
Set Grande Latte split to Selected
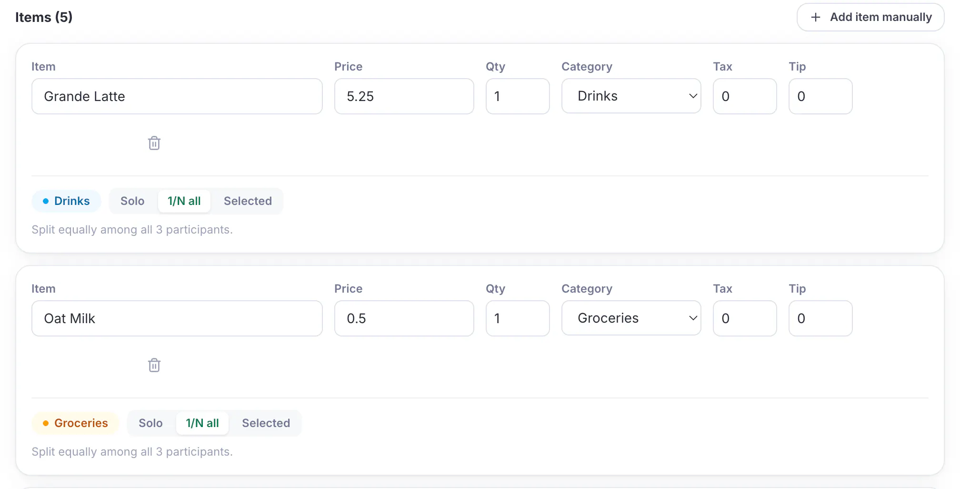248,201
